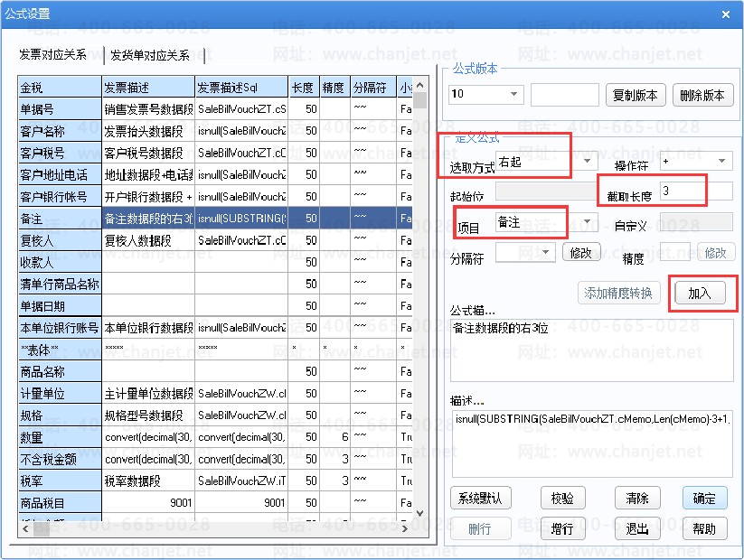Switch to the 发票对应关系 tab

tap(53, 55)
